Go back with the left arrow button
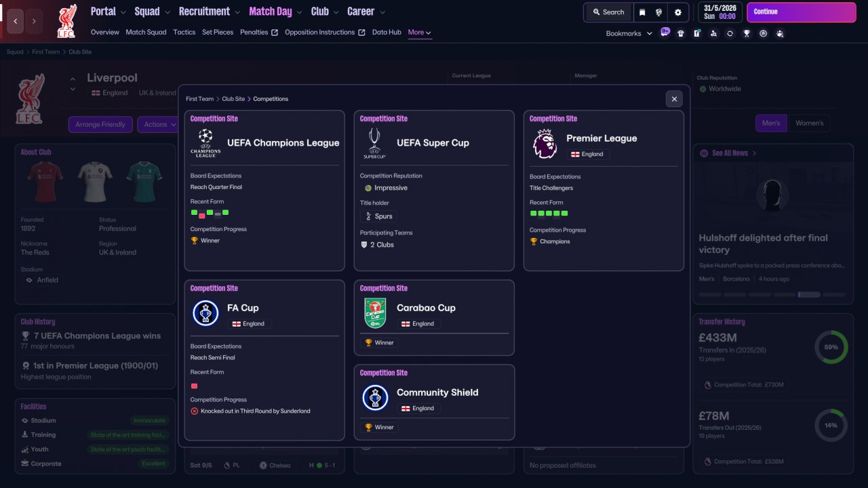Image resolution: width=868 pixels, height=488 pixels. click(16, 21)
